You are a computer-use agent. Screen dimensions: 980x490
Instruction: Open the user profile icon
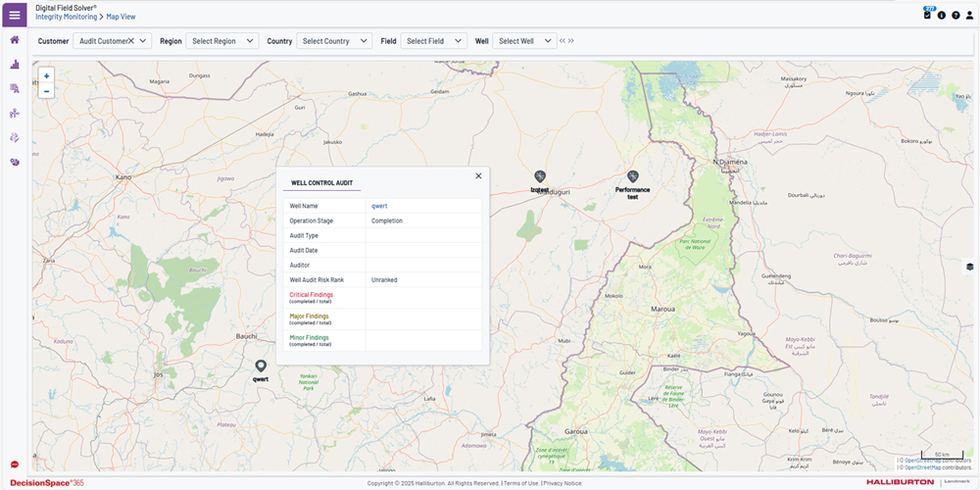point(969,15)
